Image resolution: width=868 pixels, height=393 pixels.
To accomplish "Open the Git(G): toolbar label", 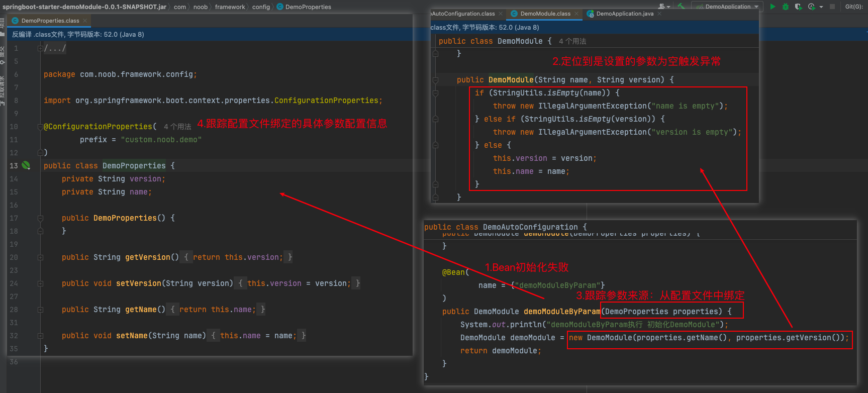I will [x=854, y=7].
